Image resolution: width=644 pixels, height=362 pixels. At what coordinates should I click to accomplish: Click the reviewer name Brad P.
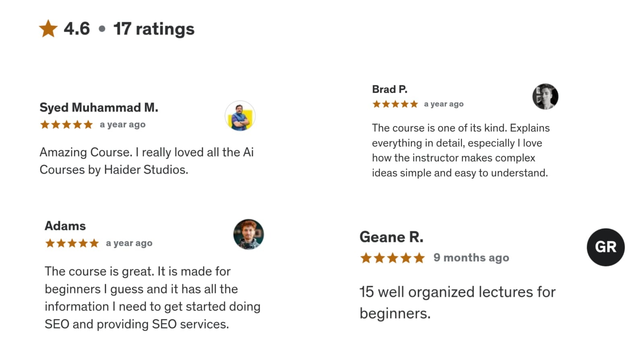[390, 89]
